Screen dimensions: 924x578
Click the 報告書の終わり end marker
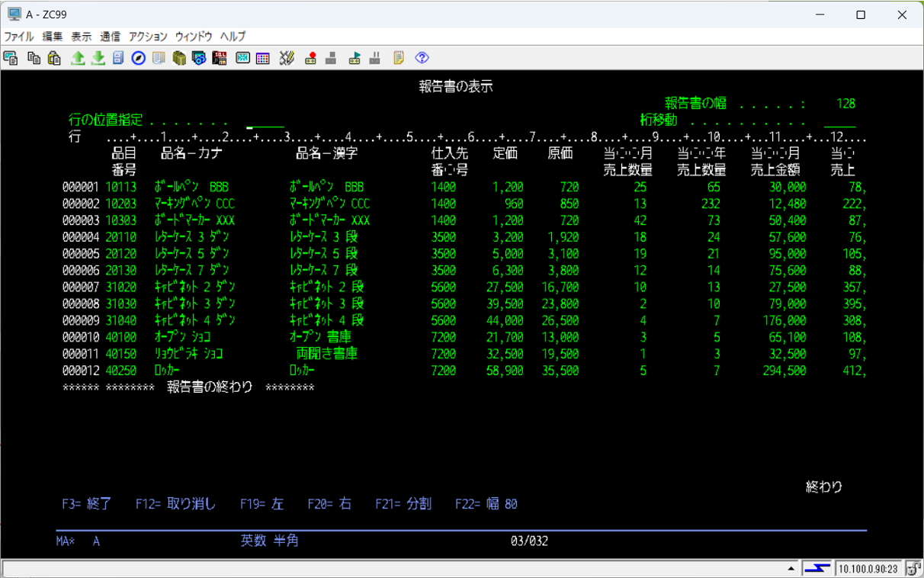210,387
